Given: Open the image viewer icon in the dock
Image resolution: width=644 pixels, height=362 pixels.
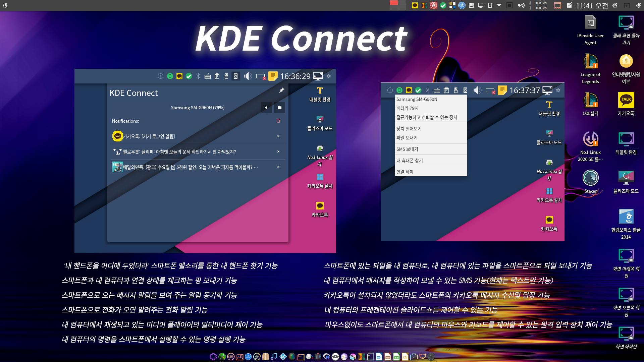Looking at the screenshot, I should (239, 357).
